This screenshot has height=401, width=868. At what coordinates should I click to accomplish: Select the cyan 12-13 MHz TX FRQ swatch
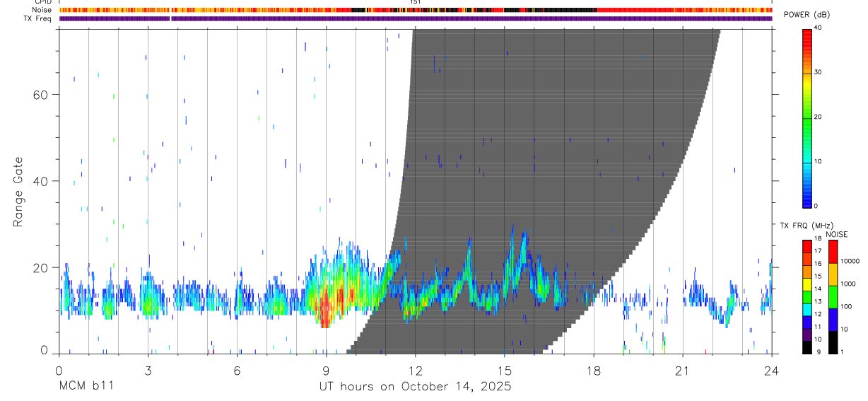(807, 308)
